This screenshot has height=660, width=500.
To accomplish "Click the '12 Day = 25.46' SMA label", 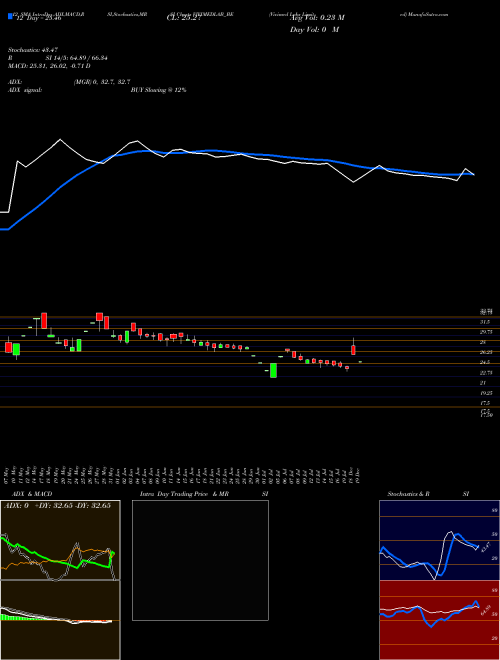I will (x=38, y=18).
